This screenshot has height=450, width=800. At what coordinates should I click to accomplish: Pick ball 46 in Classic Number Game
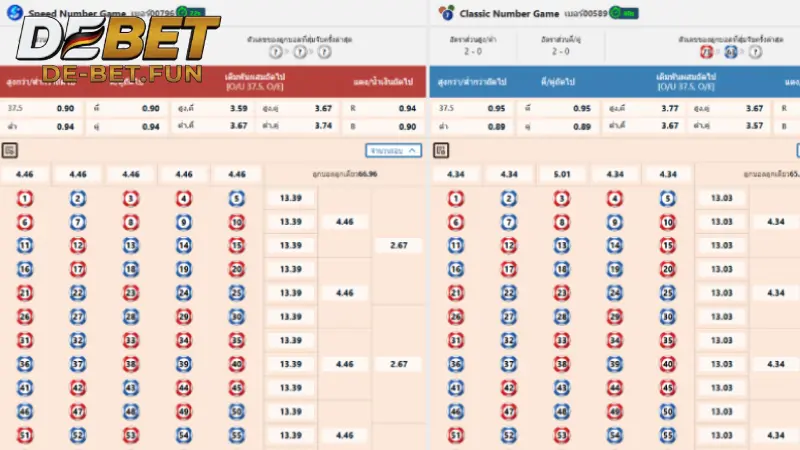[x=456, y=411]
